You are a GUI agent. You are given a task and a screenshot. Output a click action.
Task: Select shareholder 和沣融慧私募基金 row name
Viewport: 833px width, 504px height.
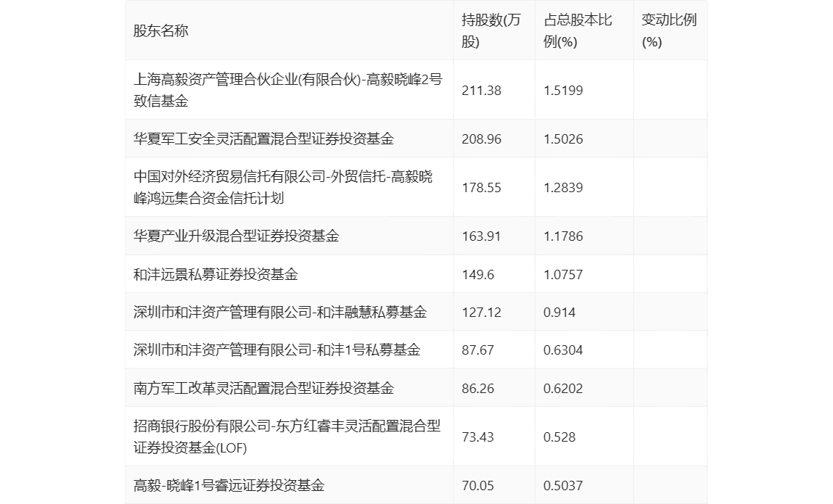[x=280, y=312]
